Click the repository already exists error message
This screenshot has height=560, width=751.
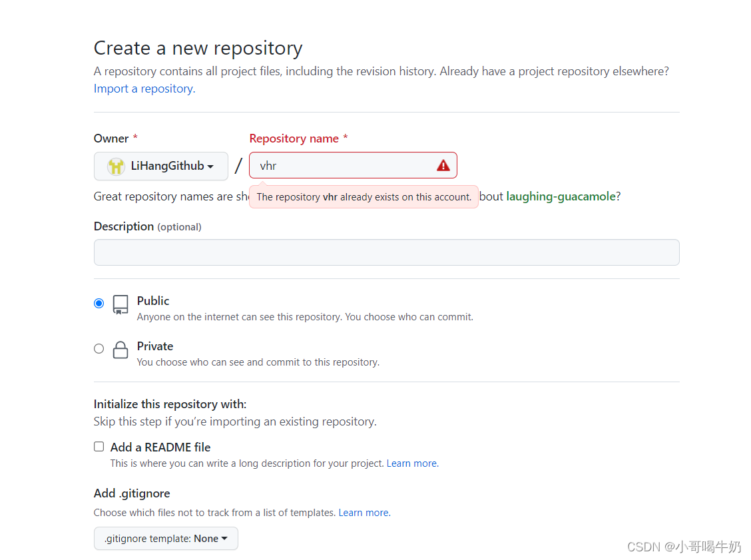tap(364, 197)
